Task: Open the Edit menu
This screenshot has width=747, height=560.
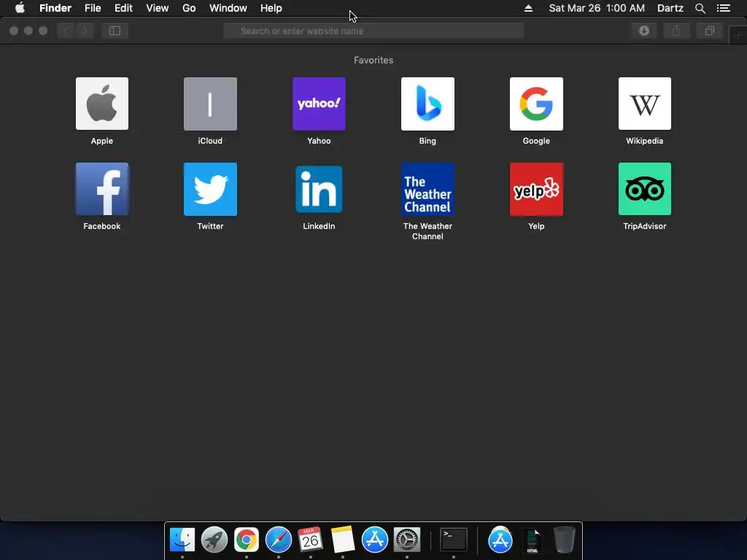Action: tap(123, 8)
